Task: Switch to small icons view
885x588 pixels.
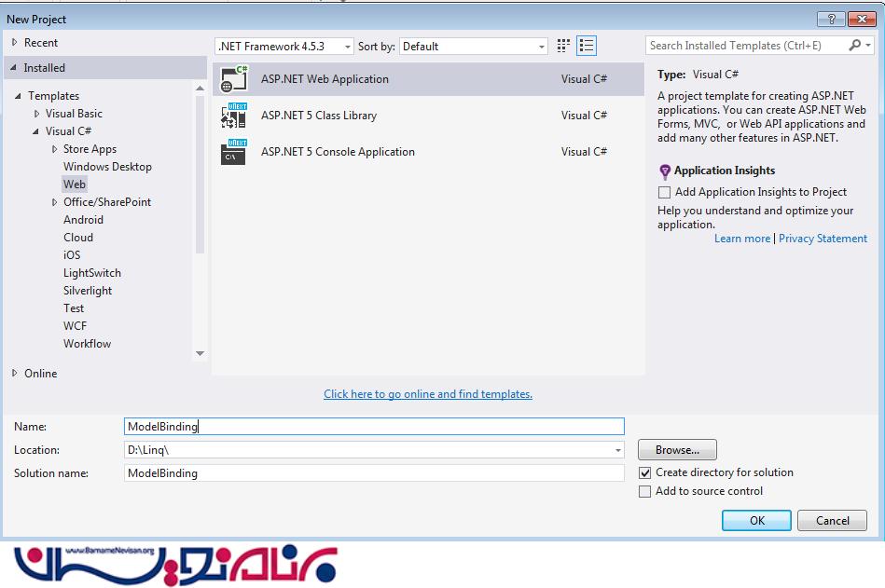Action: 563,46
